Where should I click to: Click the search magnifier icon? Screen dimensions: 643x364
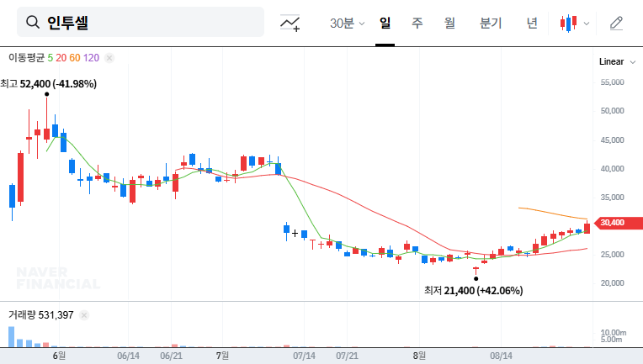pyautogui.click(x=33, y=22)
